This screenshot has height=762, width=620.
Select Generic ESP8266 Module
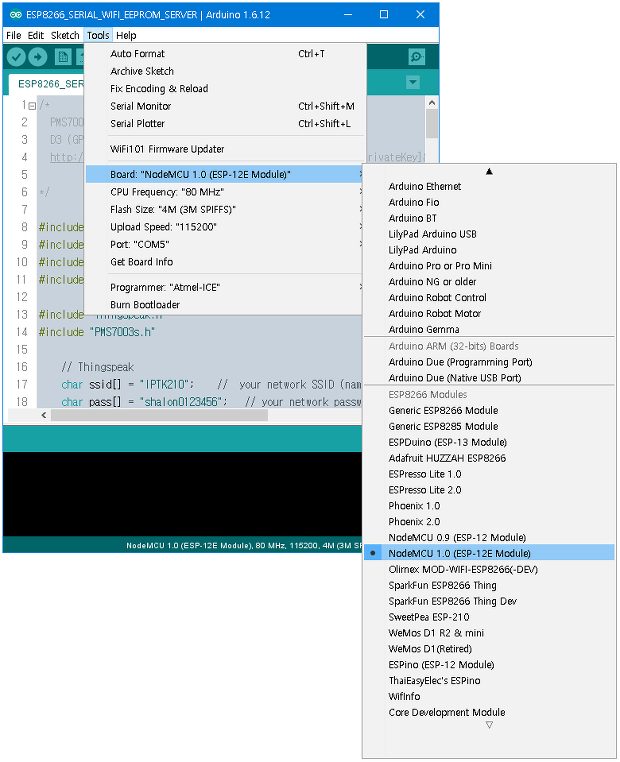pos(489,410)
